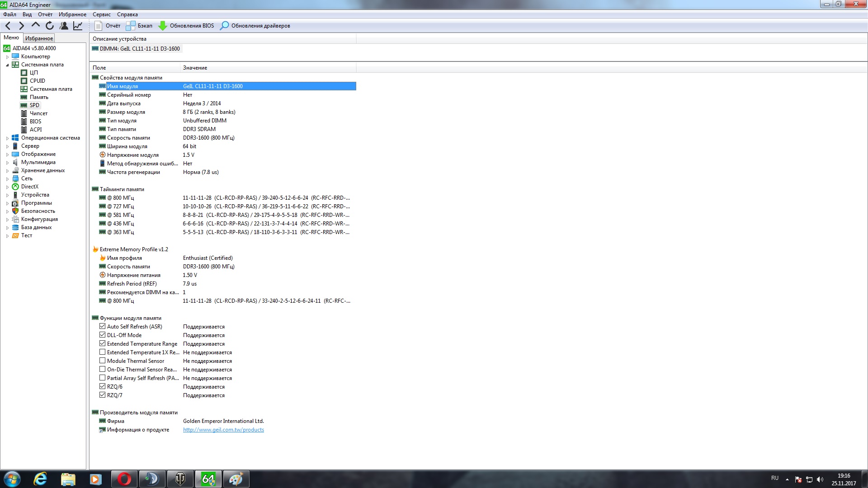
Task: Toggle On-Die Thermal Sensor checkbox
Action: [x=102, y=369]
